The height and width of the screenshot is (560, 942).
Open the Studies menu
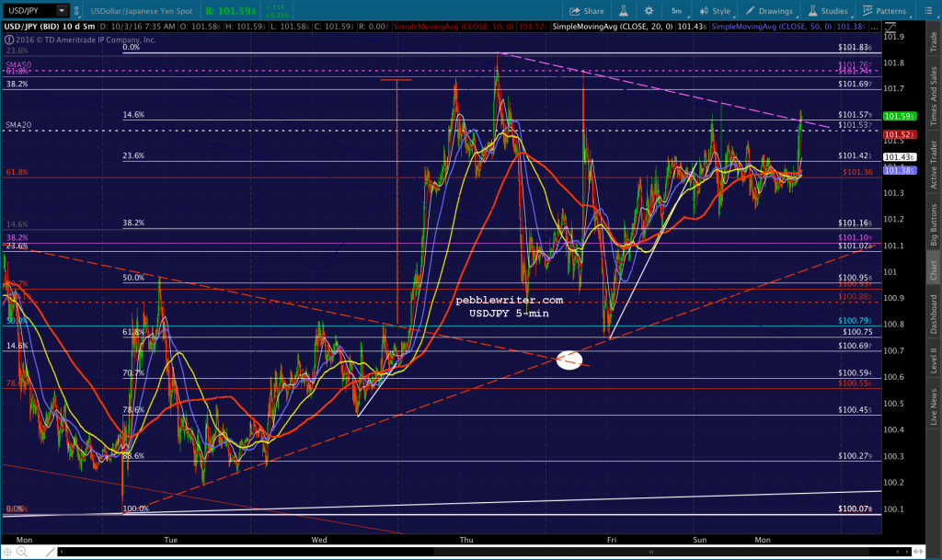[x=828, y=11]
